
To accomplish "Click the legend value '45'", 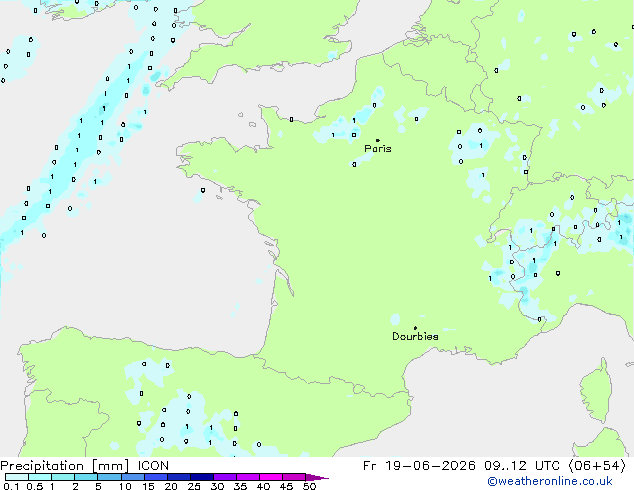I will tap(286, 486).
